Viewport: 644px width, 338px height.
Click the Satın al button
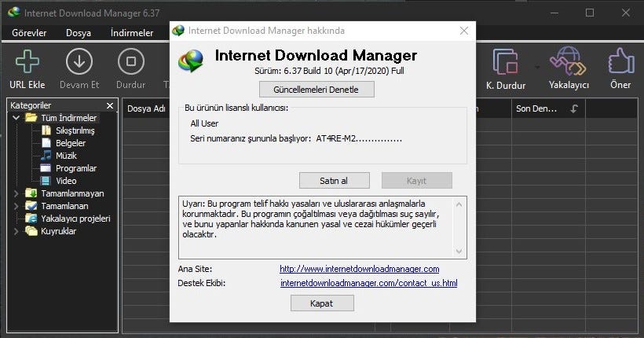point(335,181)
